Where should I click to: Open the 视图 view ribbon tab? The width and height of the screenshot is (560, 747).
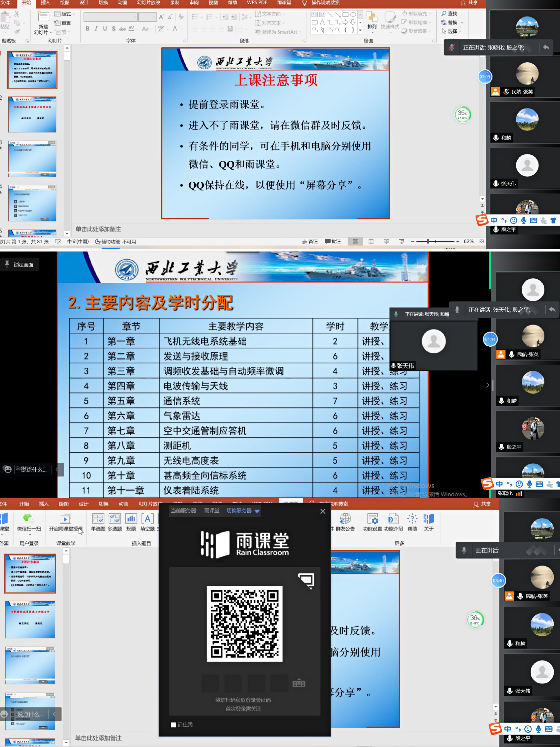pyautogui.click(x=213, y=3)
